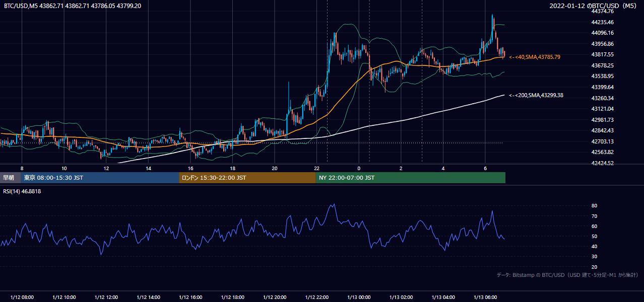Click the bottom time label 1/13 06:00
644x302 pixels.
point(485,297)
